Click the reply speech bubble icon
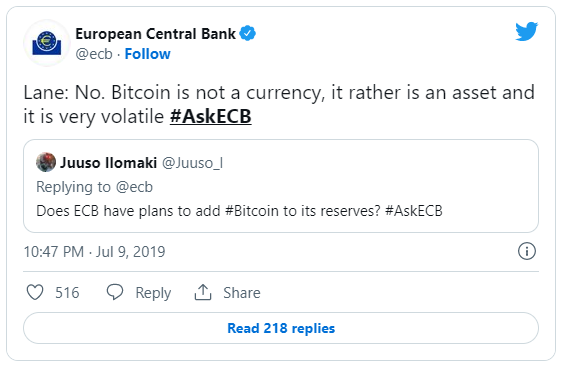 click(115, 292)
